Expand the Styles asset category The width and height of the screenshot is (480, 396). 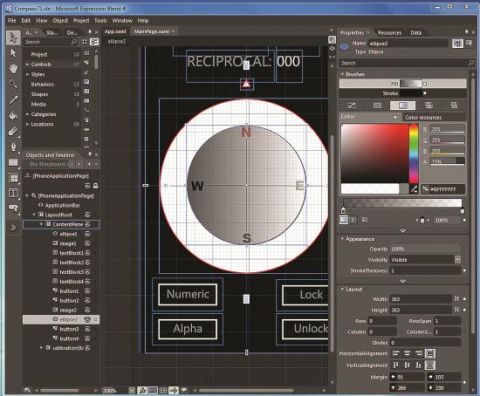pyautogui.click(x=27, y=74)
